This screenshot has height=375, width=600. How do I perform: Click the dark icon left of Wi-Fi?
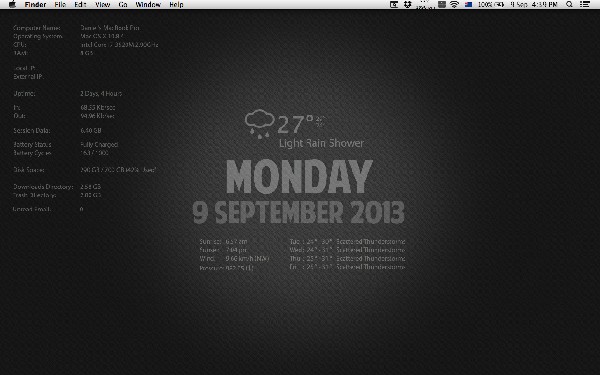point(442,4)
